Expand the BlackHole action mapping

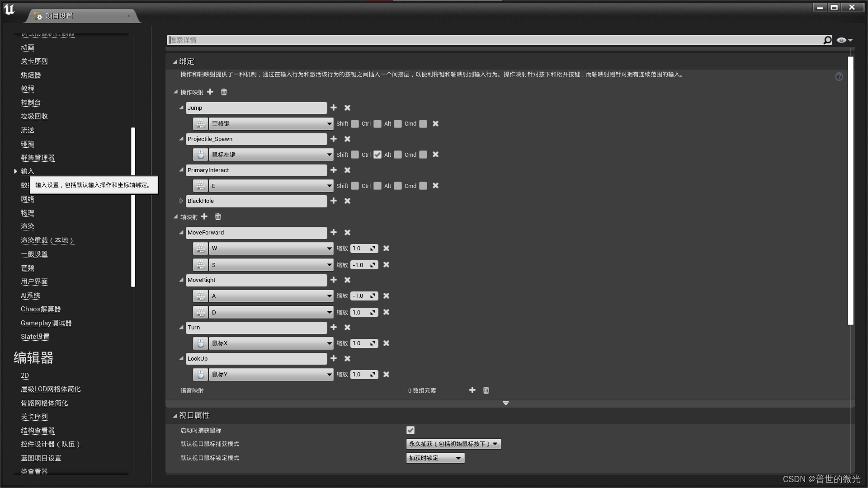[181, 201]
